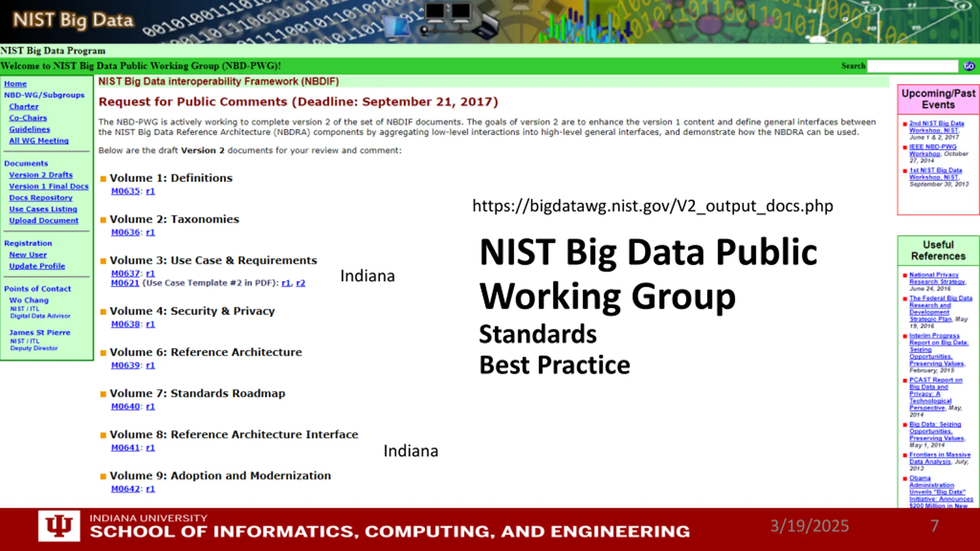Open r1 revision of M0638
Image resolution: width=980 pixels, height=551 pixels.
[x=150, y=324]
